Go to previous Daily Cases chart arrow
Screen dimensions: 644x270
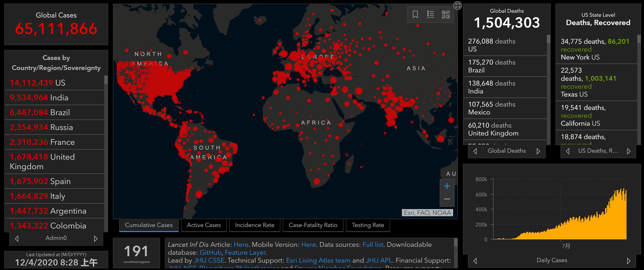pyautogui.click(x=475, y=261)
